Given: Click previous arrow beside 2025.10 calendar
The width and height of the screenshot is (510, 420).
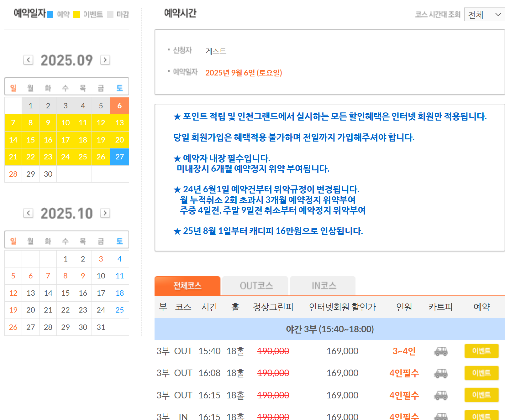Looking at the screenshot, I should 28,213.
